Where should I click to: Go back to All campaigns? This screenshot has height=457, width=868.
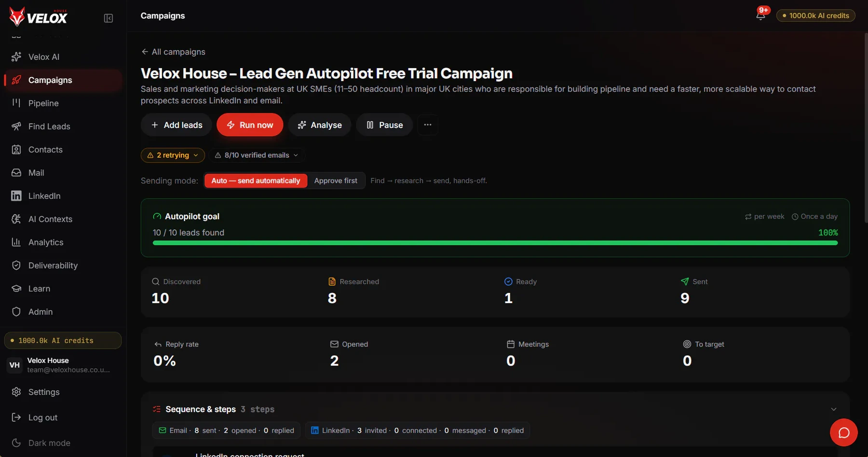[x=173, y=52]
